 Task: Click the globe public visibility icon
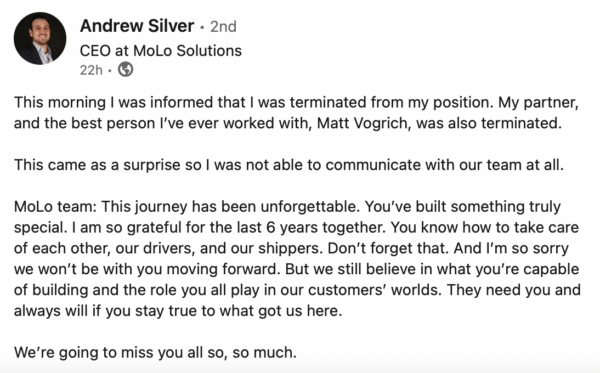126,70
